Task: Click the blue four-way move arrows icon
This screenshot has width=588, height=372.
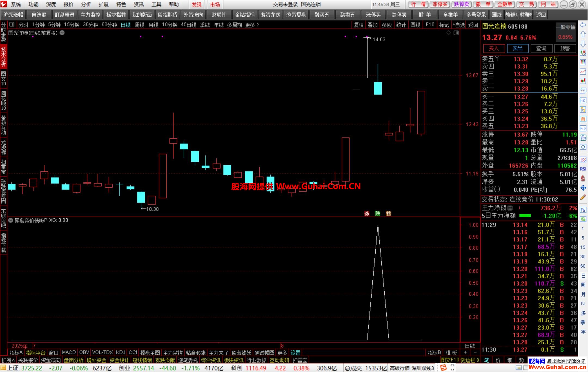Action: point(583,188)
